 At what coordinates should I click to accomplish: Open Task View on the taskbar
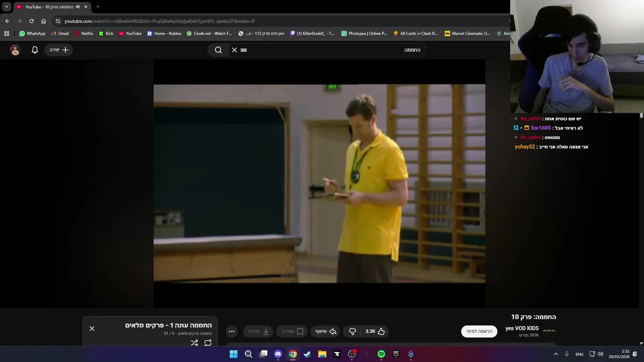point(263,354)
